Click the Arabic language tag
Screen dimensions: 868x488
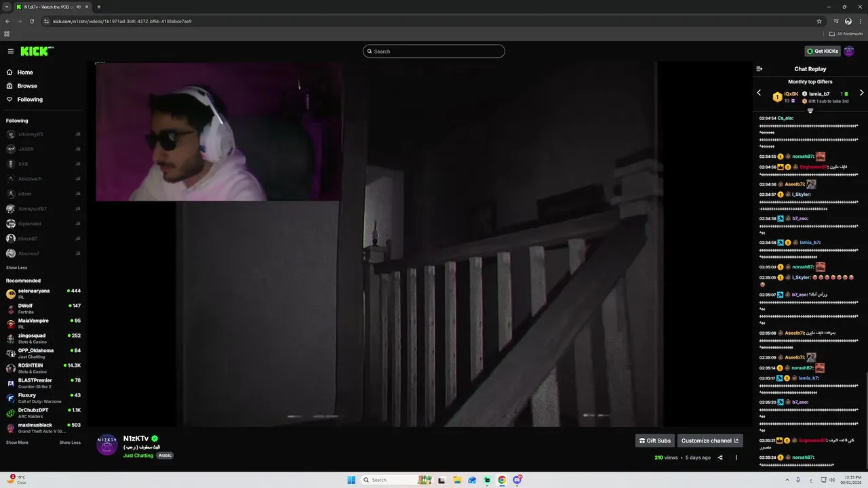tap(165, 455)
